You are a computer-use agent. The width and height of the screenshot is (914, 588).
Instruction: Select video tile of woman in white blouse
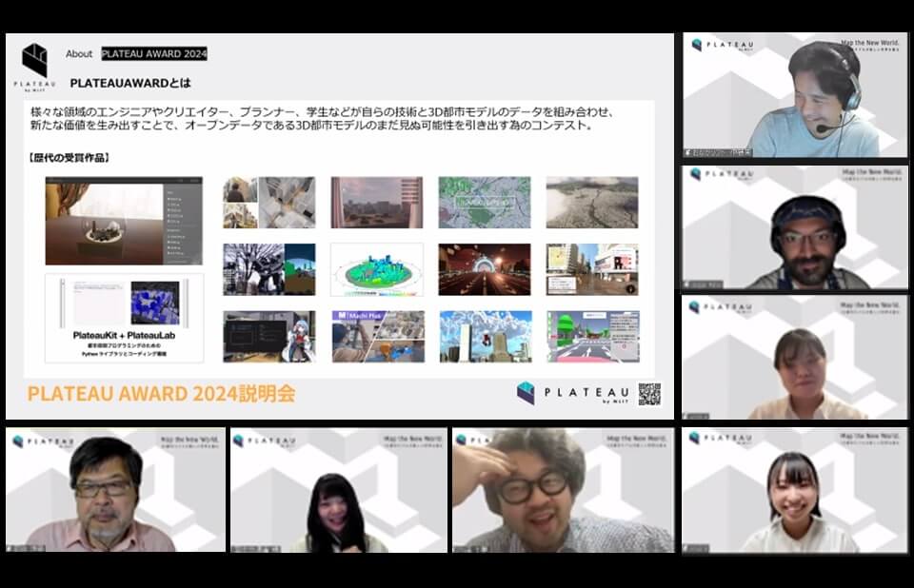(795, 491)
